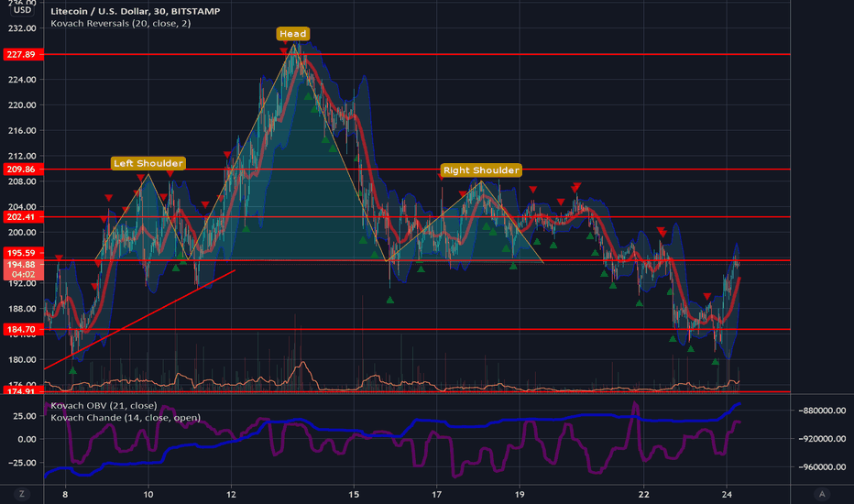
Task: Click the 194.88 current price label
Action: coord(22,264)
